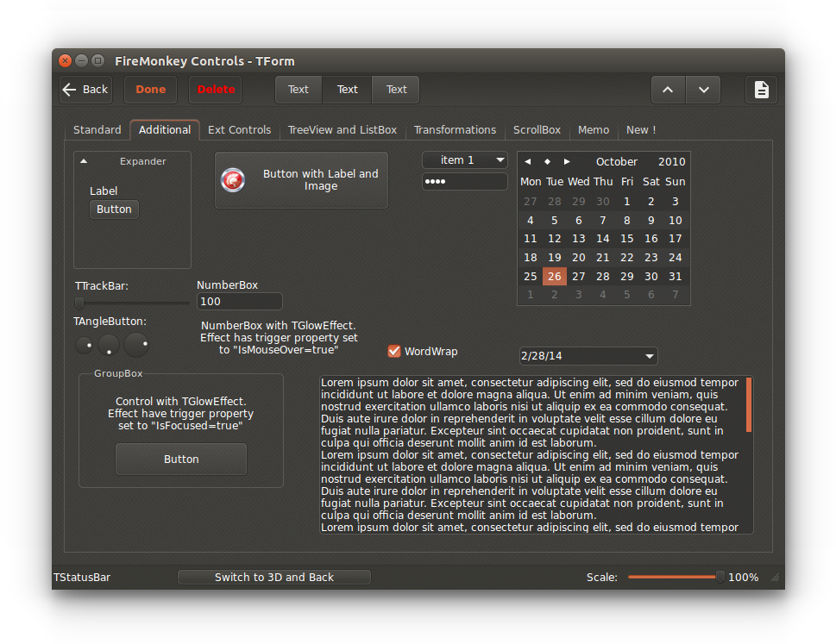Viewport: 836px width, 644px height.
Task: Switch to the Standard tab
Action: click(x=97, y=130)
